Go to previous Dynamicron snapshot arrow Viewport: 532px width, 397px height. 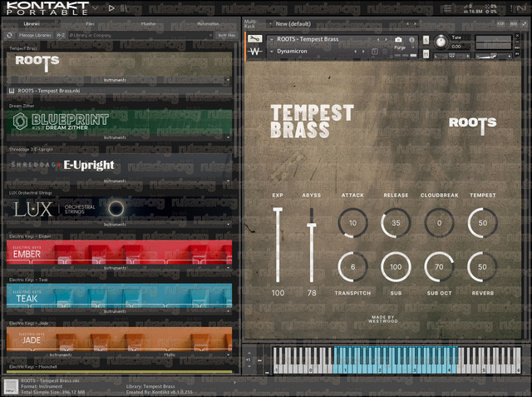(355, 52)
